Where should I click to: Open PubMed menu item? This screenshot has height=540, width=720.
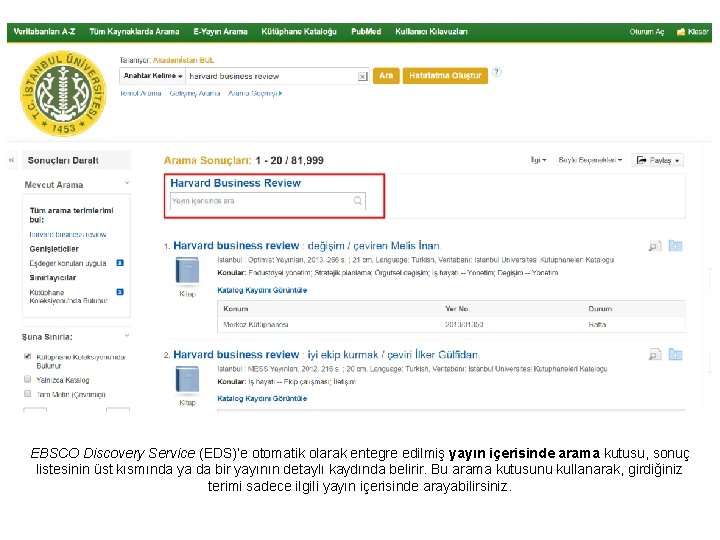(366, 32)
